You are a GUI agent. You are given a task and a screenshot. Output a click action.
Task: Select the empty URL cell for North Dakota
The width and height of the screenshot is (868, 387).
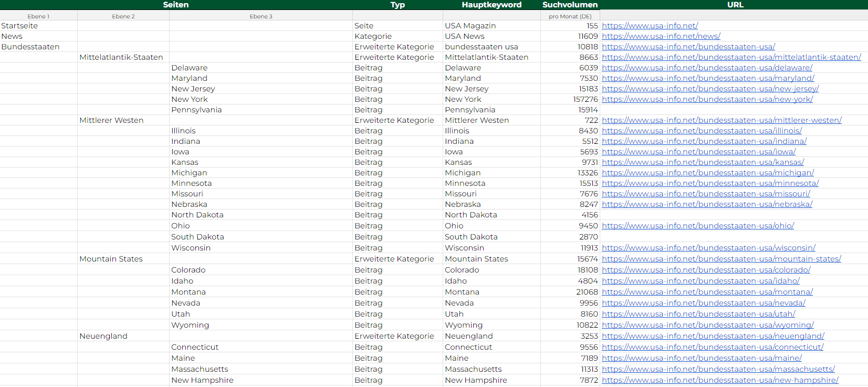click(734, 215)
